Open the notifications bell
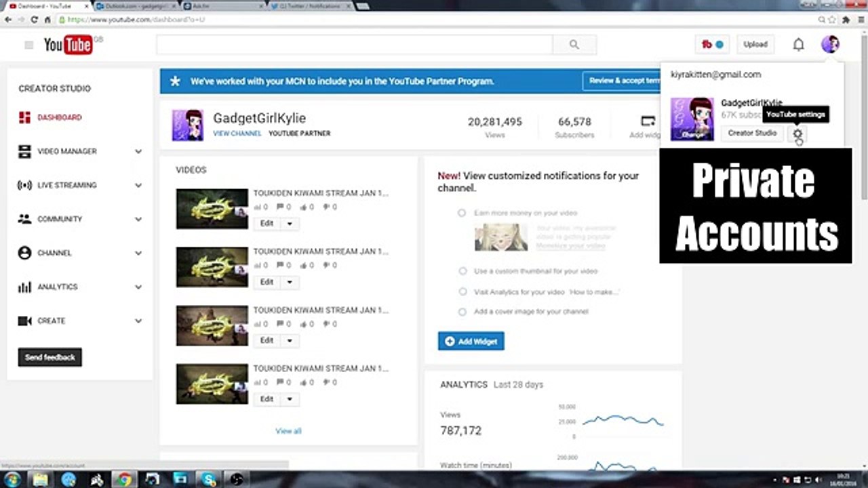 pyautogui.click(x=799, y=45)
